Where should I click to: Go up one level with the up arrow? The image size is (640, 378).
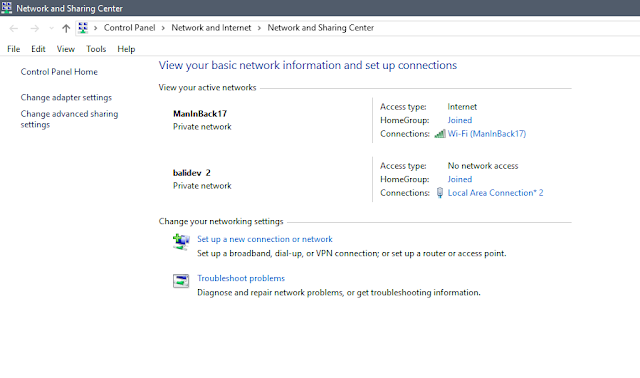pos(66,28)
